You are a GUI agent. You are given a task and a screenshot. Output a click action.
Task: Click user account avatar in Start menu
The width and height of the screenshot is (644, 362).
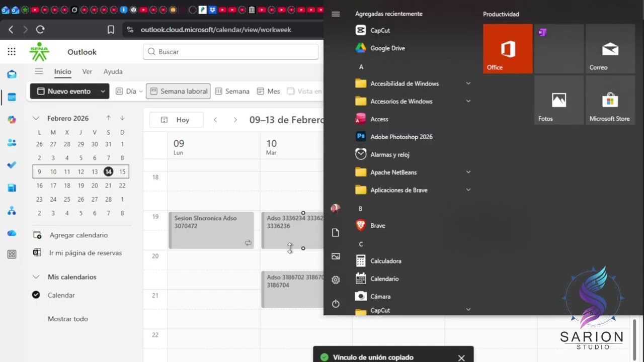pos(336,209)
